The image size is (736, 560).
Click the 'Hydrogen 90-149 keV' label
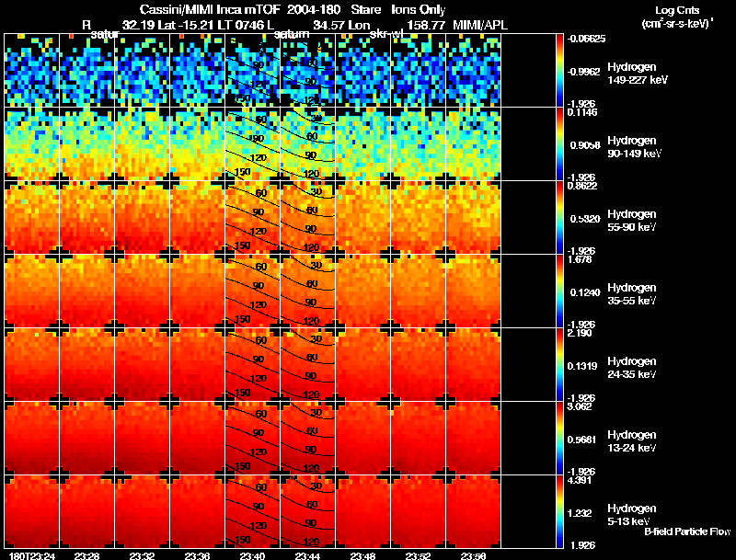[x=635, y=147]
